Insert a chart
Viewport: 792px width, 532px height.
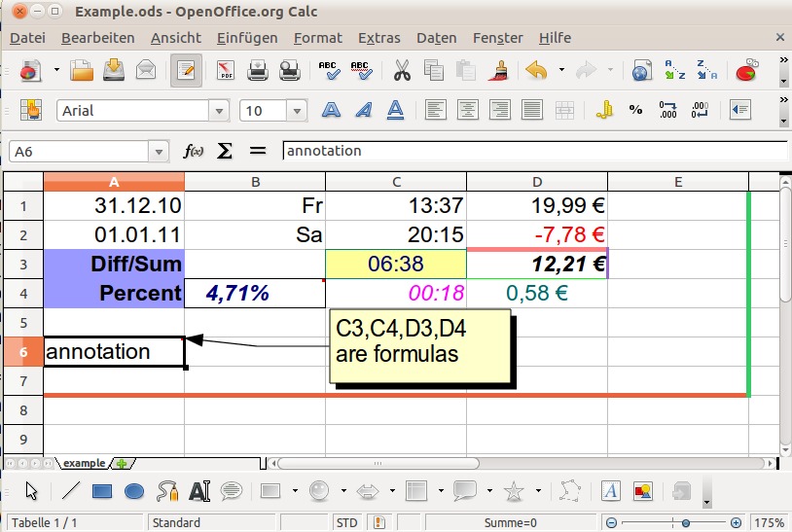pyautogui.click(x=746, y=71)
